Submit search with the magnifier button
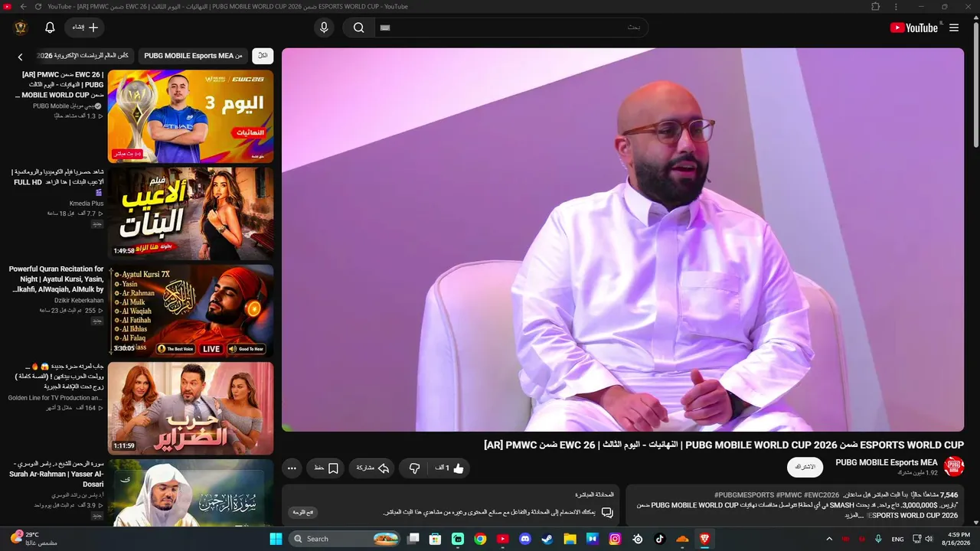This screenshot has height=551, width=980. pyautogui.click(x=358, y=28)
